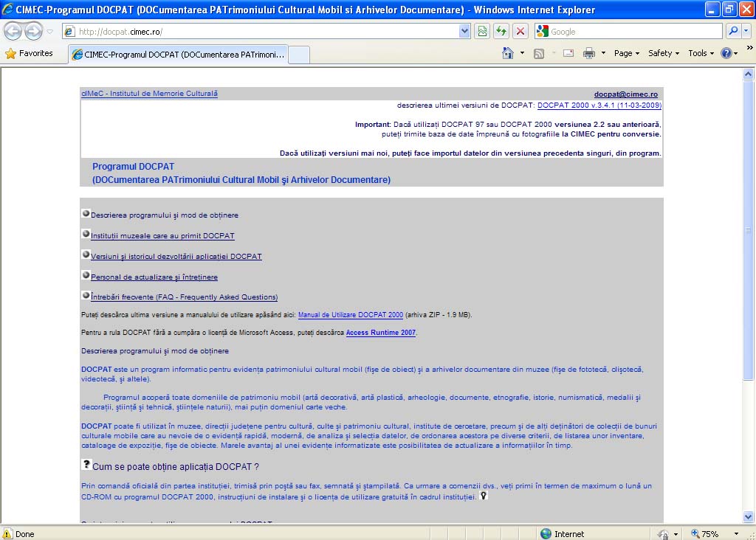Open the Favorites star button
The width and height of the screenshot is (756, 540).
coord(29,53)
